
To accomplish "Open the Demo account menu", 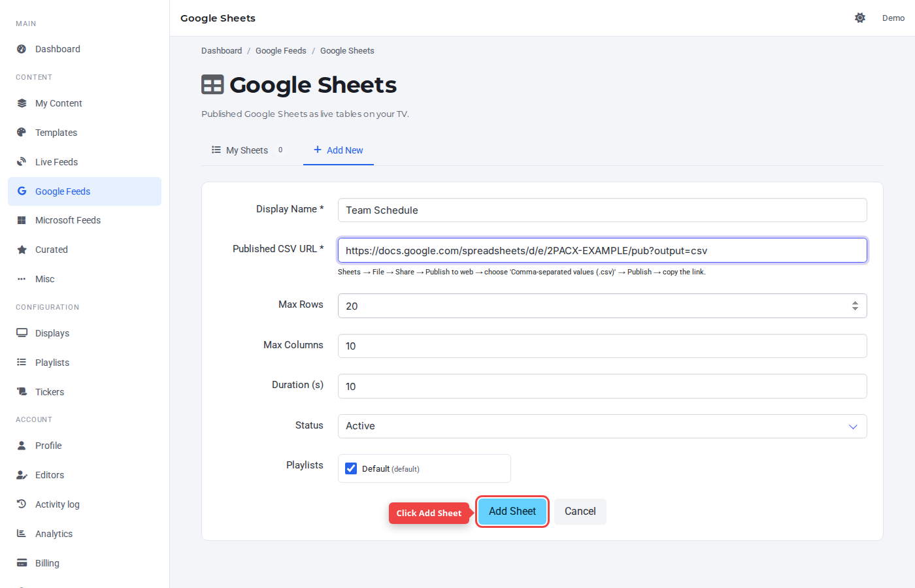I will (893, 18).
